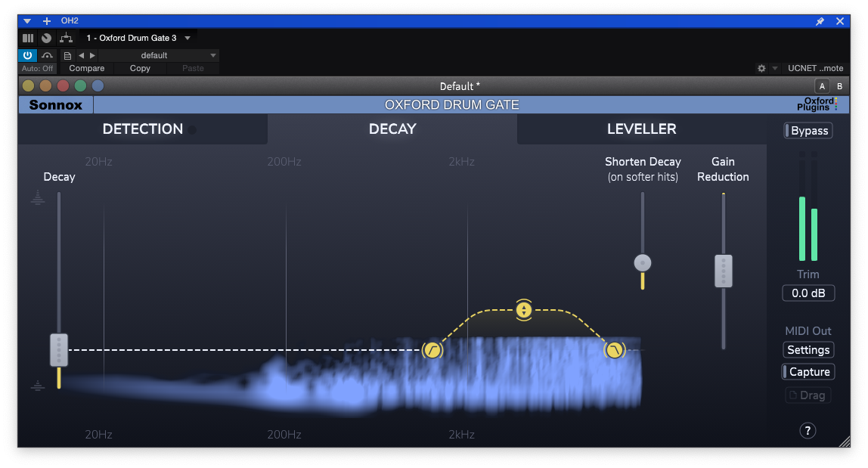
Task: Open the gear settings icon
Action: tap(761, 68)
